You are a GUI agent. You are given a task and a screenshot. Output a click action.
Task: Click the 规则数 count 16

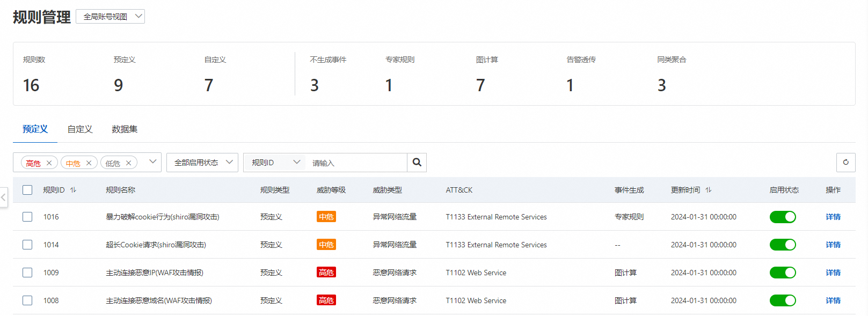click(x=31, y=85)
